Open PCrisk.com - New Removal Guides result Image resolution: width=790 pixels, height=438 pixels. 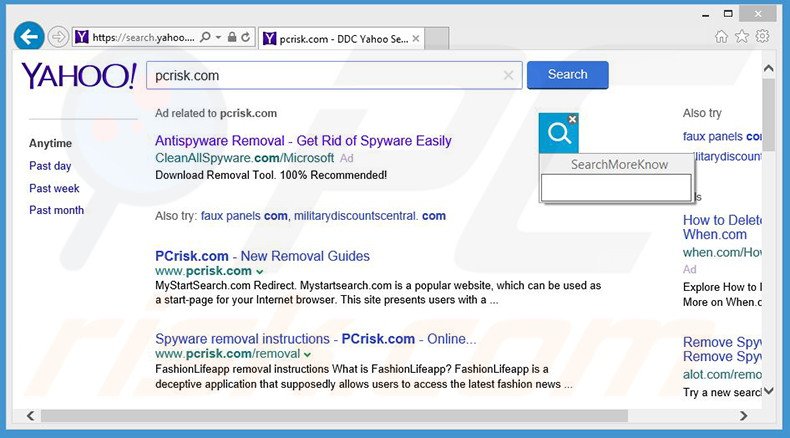click(262, 256)
